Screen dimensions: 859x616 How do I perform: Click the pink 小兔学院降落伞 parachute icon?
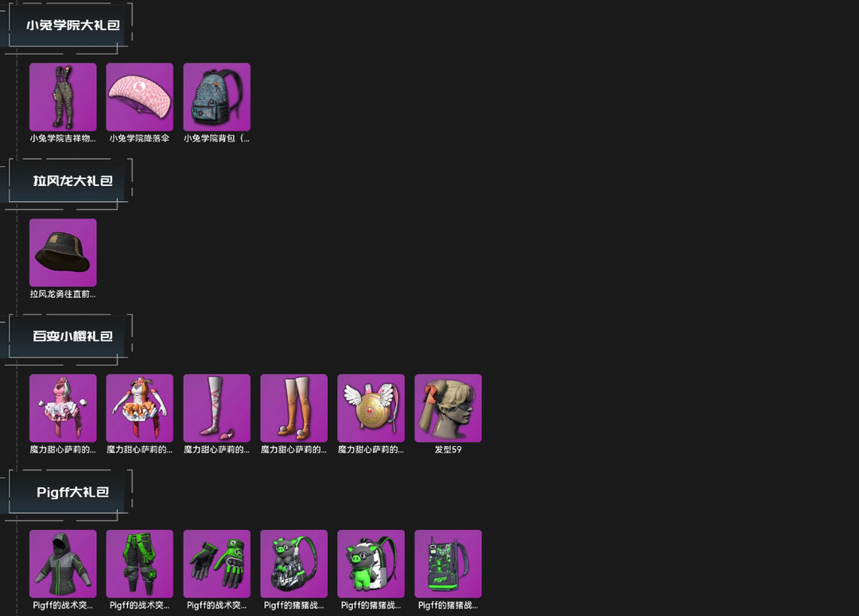pos(140,97)
